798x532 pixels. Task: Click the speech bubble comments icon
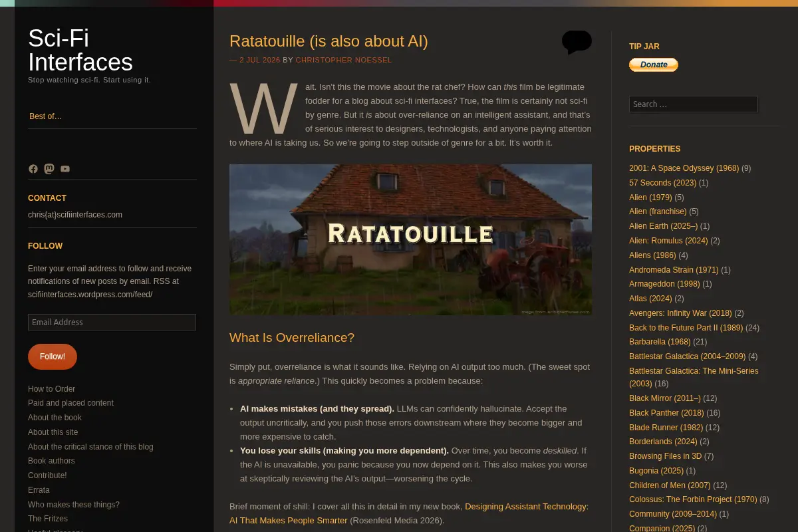pos(577,42)
